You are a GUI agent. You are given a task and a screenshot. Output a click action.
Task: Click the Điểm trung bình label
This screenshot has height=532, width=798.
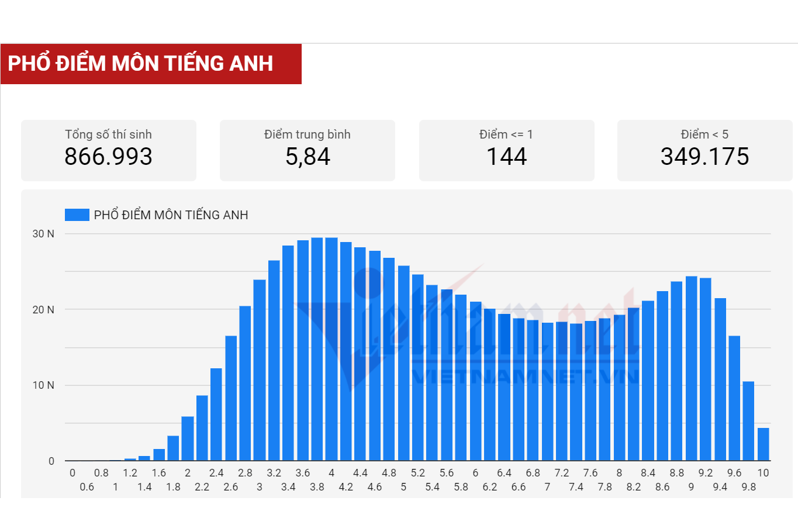tap(308, 134)
